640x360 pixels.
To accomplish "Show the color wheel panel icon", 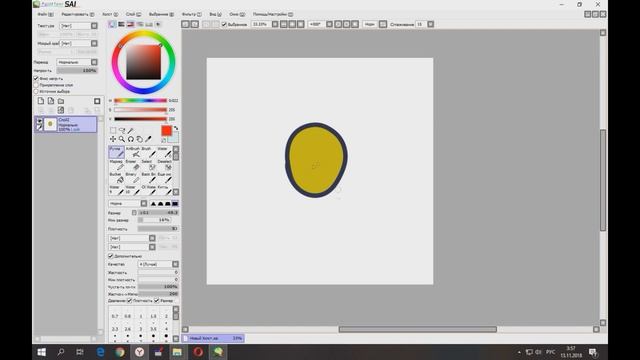I will tap(112, 24).
